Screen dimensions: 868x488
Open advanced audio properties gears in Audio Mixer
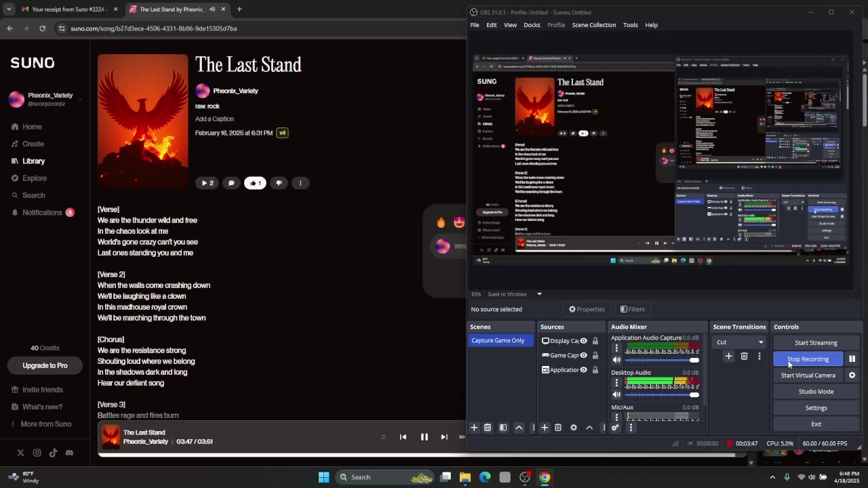click(x=615, y=428)
